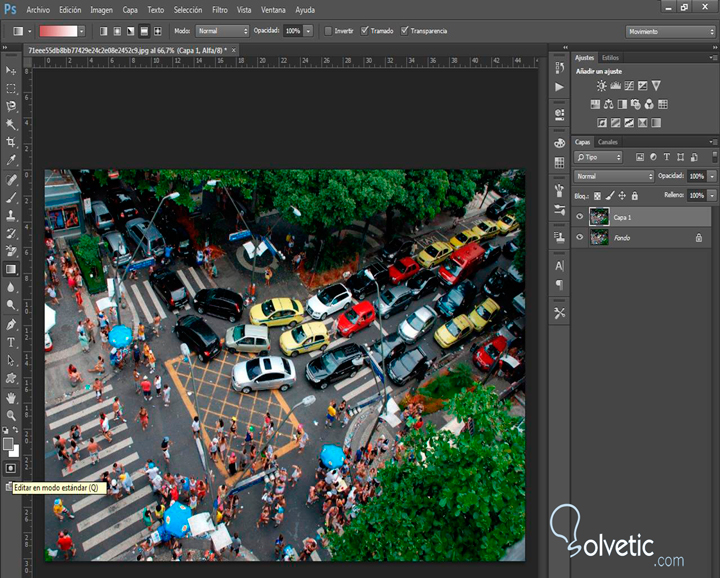Add a Brightness/Contrast adjustment

coord(602,87)
